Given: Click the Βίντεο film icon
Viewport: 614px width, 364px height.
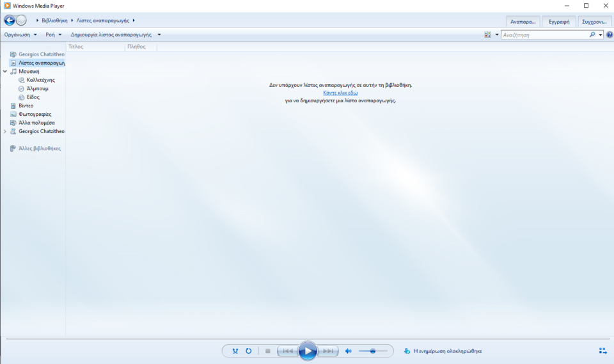Looking at the screenshot, I should tap(13, 106).
